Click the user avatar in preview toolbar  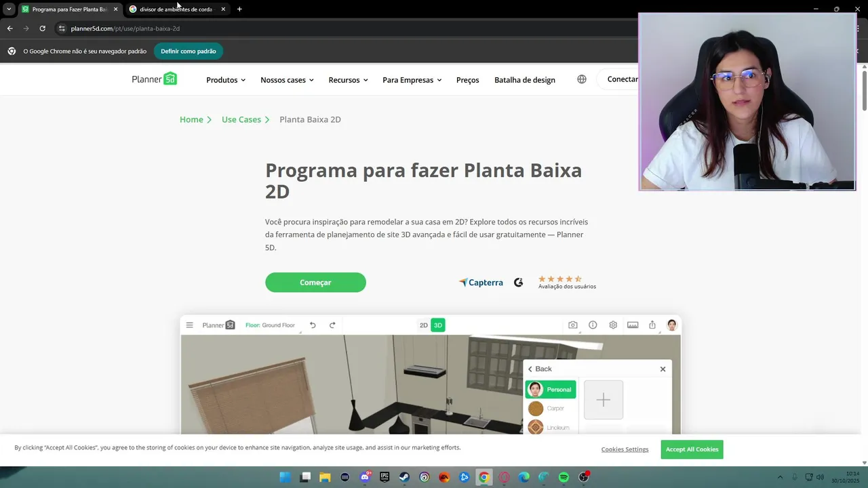coord(672,325)
